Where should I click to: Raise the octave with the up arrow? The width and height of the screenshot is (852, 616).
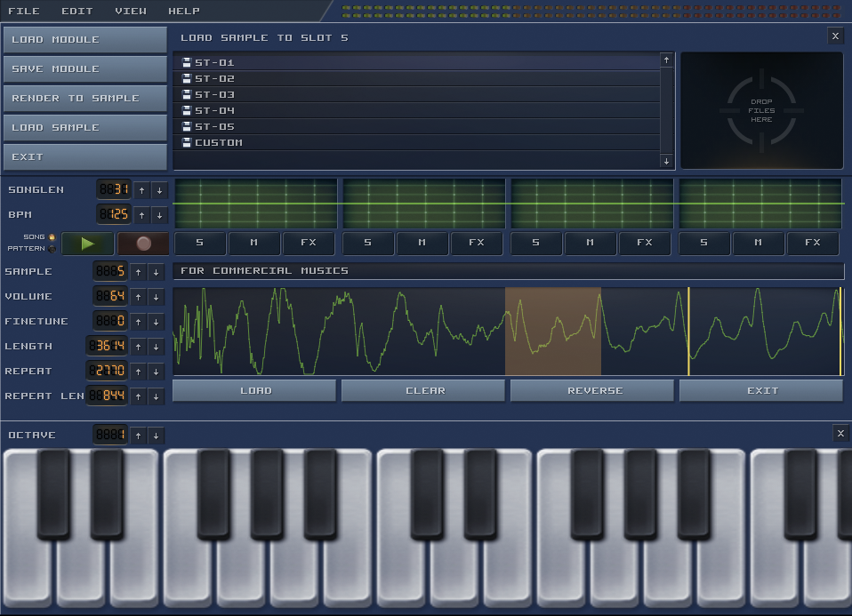tap(139, 436)
